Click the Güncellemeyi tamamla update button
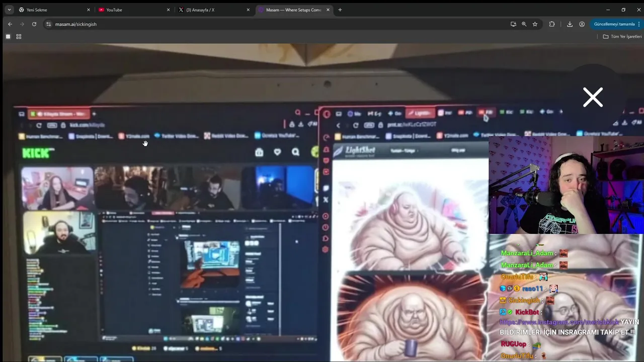This screenshot has height=362, width=644. pos(614,24)
